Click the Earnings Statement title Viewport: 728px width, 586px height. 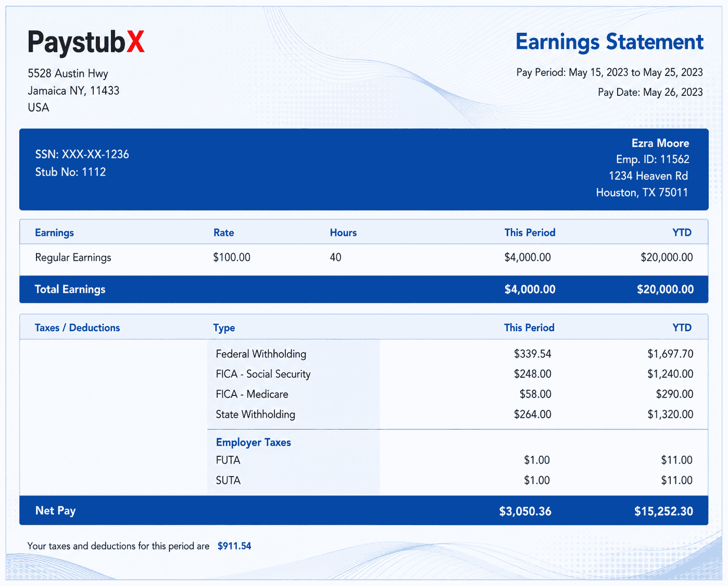coord(609,42)
